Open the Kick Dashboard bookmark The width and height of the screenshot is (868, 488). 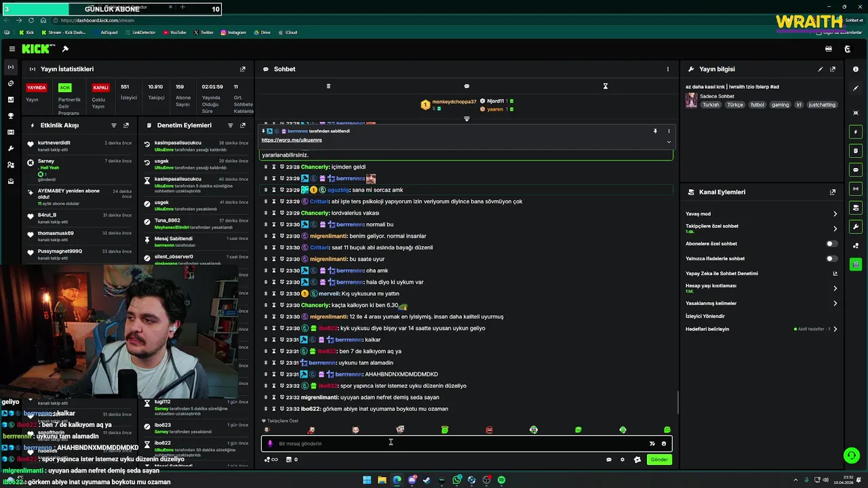tap(64, 33)
